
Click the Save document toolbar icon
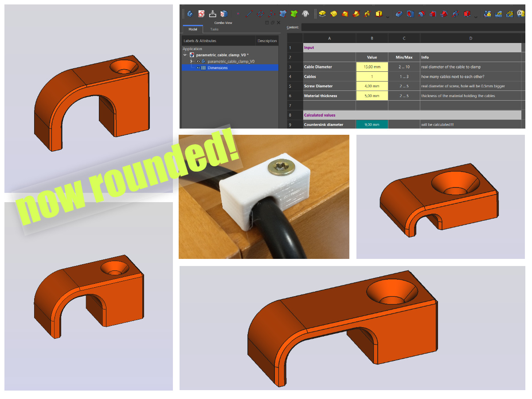pyautogui.click(x=212, y=14)
